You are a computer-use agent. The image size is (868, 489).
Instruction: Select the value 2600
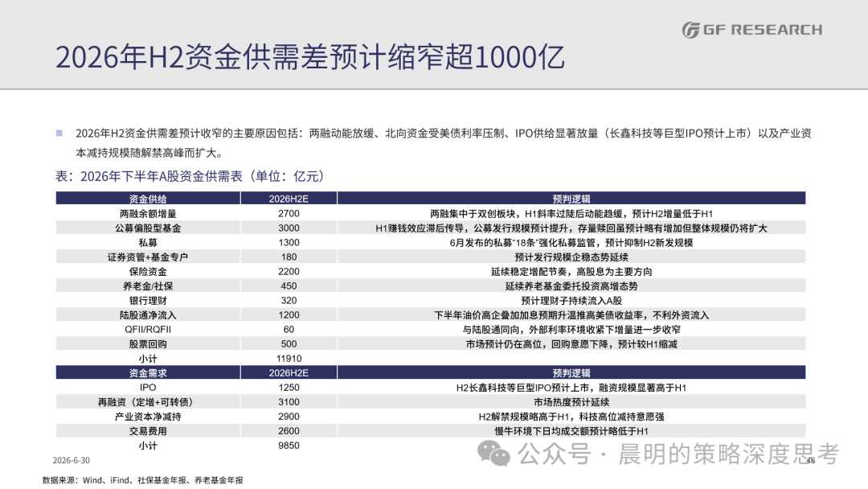pyautogui.click(x=289, y=430)
